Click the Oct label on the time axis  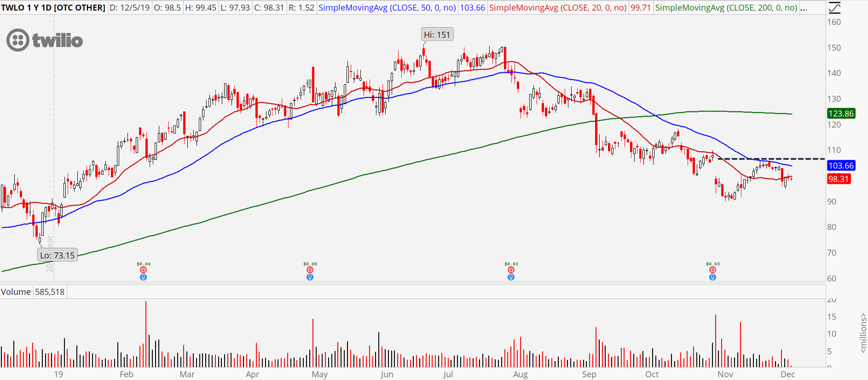(x=652, y=374)
